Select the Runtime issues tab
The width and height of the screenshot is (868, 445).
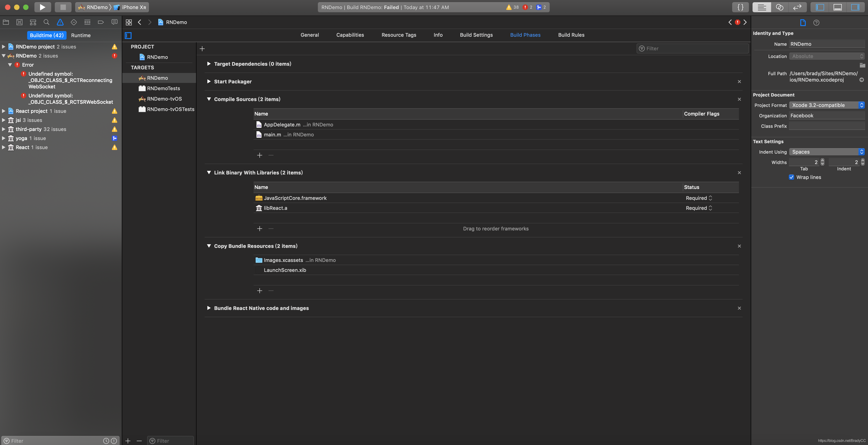[81, 35]
